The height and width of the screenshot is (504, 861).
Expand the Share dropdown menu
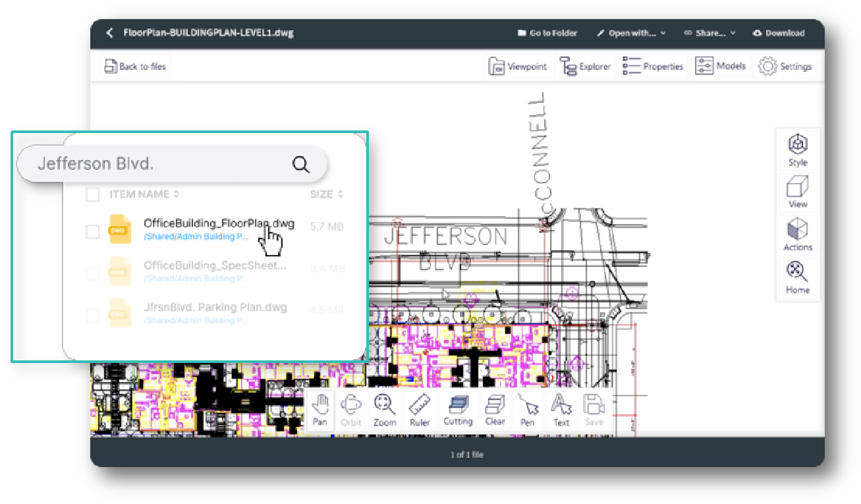tap(709, 33)
